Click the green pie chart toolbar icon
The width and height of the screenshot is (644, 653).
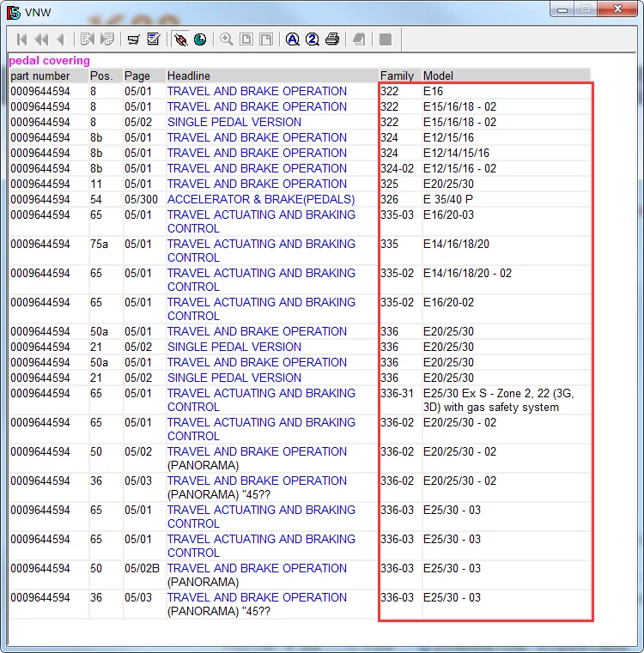(x=200, y=39)
